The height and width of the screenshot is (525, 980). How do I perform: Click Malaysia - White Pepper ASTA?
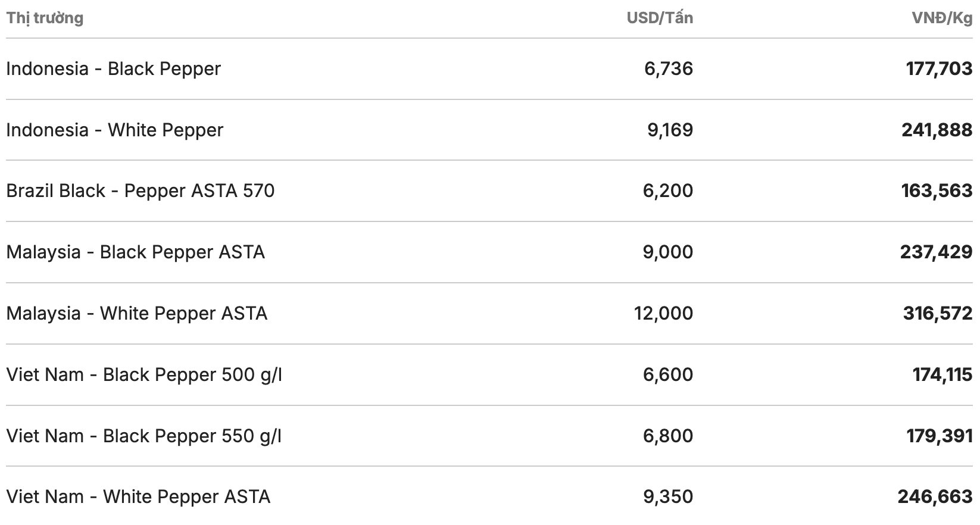pyautogui.click(x=136, y=314)
